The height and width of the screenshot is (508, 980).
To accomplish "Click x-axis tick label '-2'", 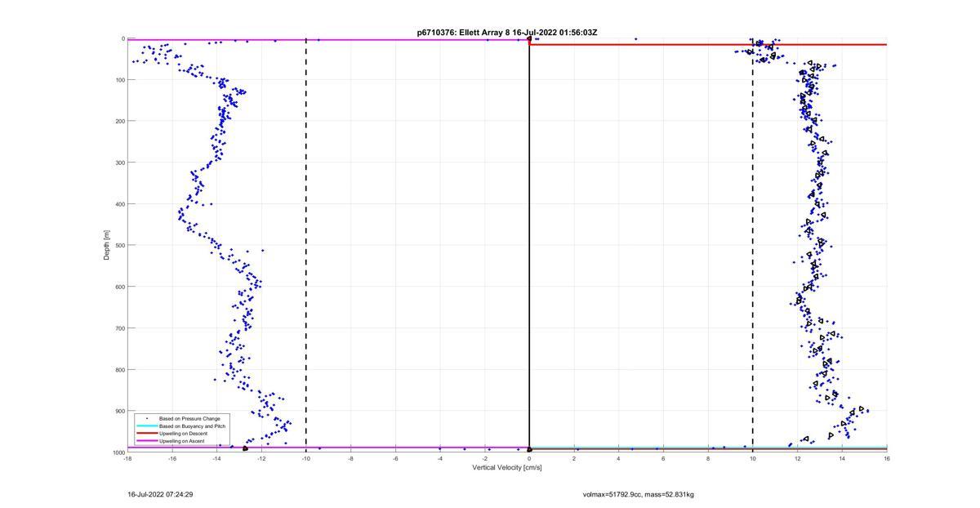I will tap(485, 458).
